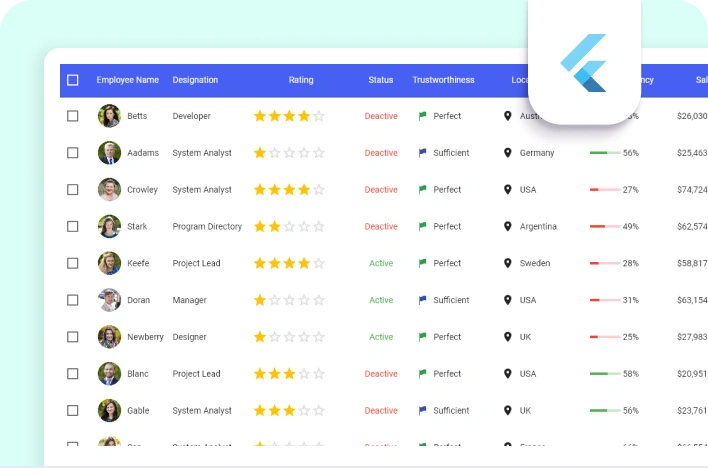Sort by the Employee Name column header
This screenshot has width=708, height=468.
[x=127, y=80]
